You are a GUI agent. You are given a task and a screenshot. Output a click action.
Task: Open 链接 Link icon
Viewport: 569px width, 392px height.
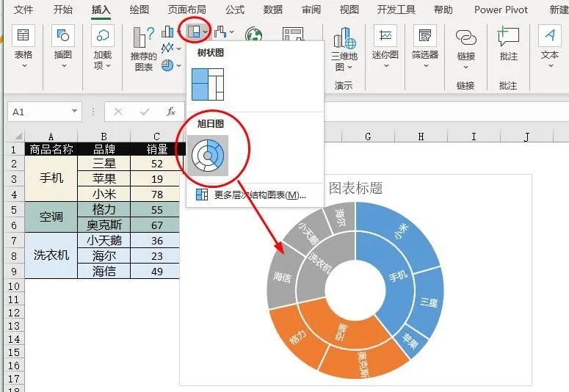pos(466,37)
